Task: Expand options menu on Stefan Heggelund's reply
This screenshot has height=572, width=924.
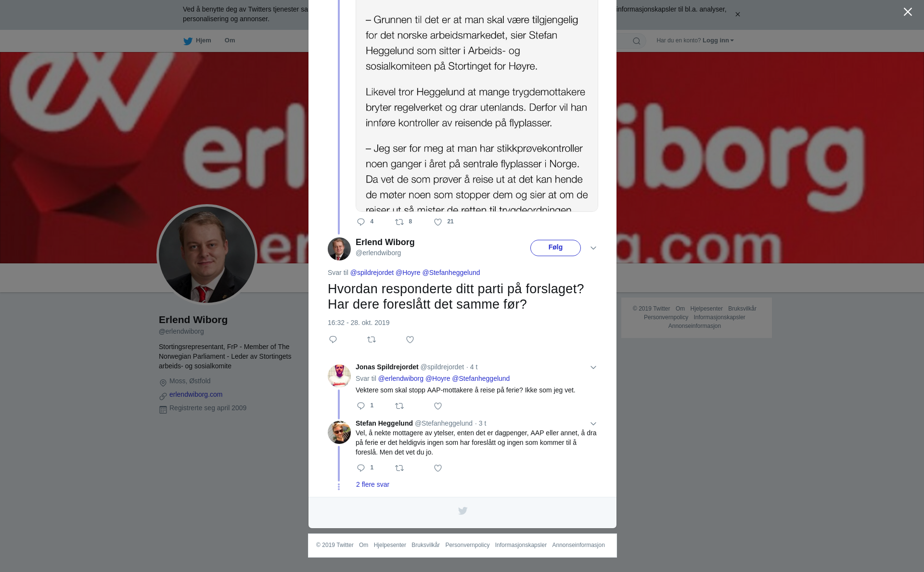Action: click(593, 424)
